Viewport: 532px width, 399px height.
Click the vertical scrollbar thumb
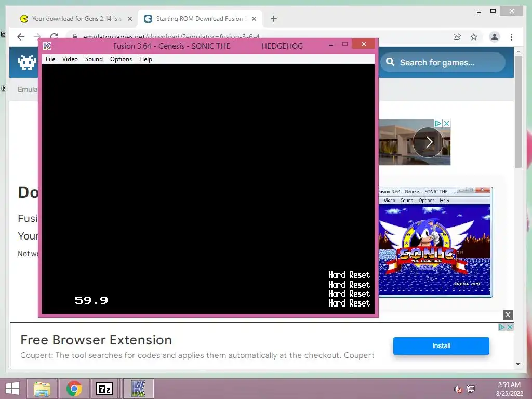tap(518, 112)
